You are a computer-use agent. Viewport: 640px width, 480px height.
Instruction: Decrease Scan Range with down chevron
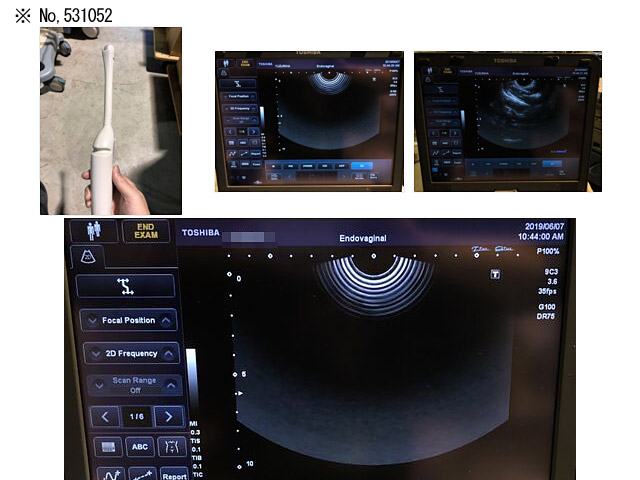pos(99,385)
